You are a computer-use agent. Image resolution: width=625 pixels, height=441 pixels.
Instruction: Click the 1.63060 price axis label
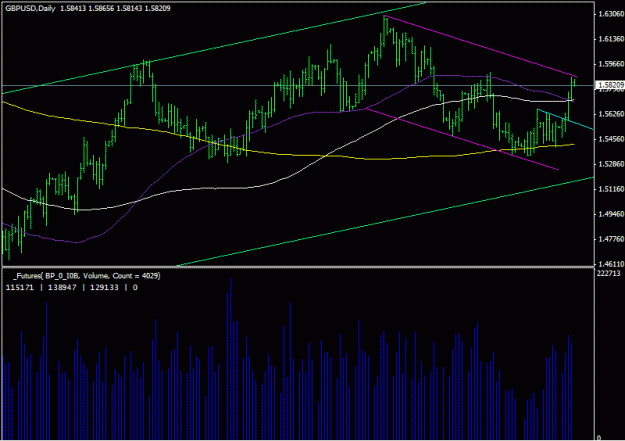click(x=611, y=14)
